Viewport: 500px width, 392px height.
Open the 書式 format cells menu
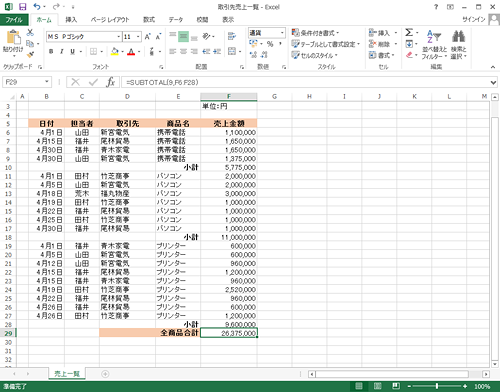click(x=382, y=55)
